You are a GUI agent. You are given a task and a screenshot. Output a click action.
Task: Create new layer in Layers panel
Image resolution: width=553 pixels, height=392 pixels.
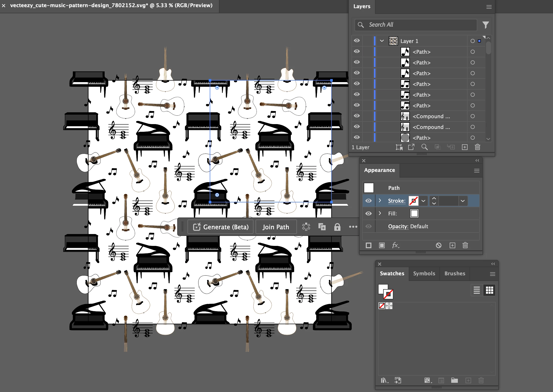click(x=464, y=147)
